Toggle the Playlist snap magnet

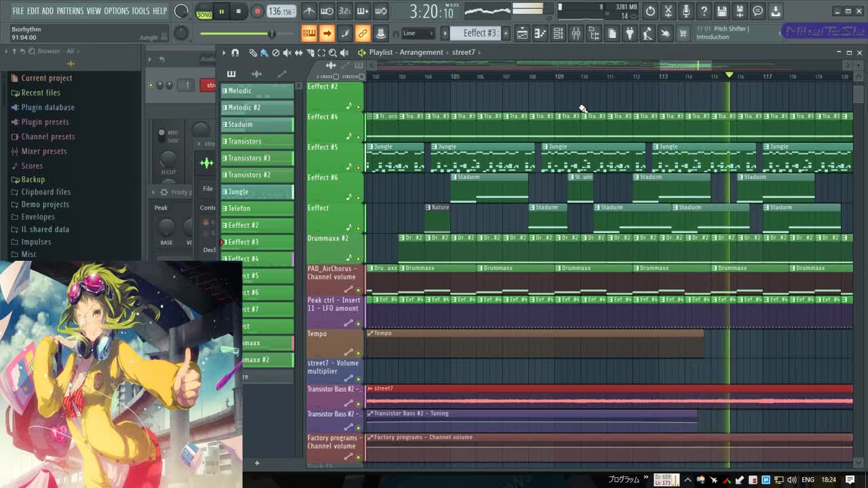235,53
